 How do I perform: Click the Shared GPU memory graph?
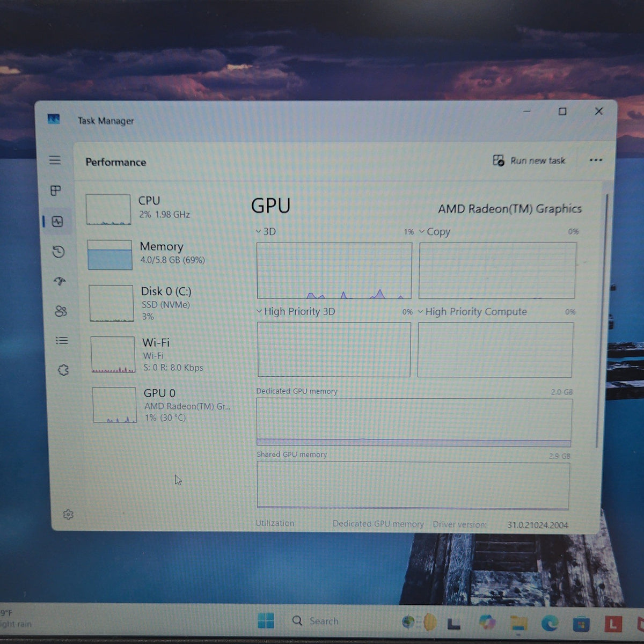coord(413,485)
